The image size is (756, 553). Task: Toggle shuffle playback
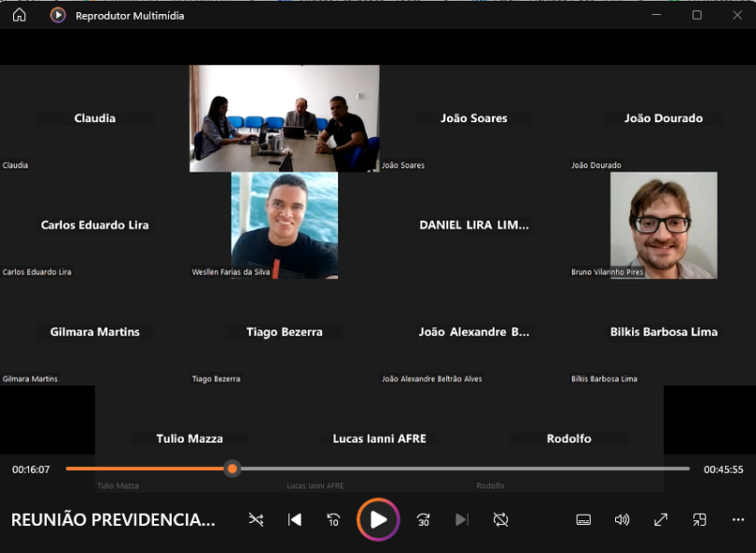pos(256,519)
